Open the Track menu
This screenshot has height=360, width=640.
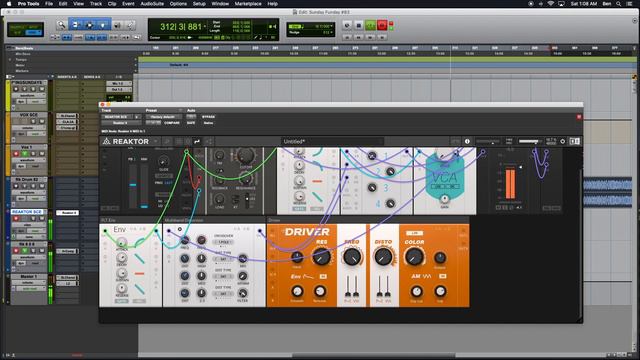click(96, 4)
